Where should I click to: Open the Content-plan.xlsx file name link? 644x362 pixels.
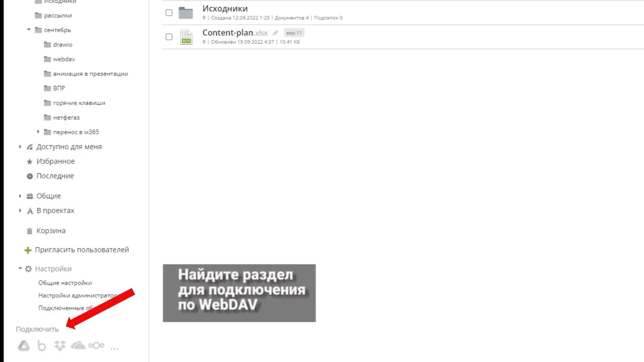click(235, 33)
